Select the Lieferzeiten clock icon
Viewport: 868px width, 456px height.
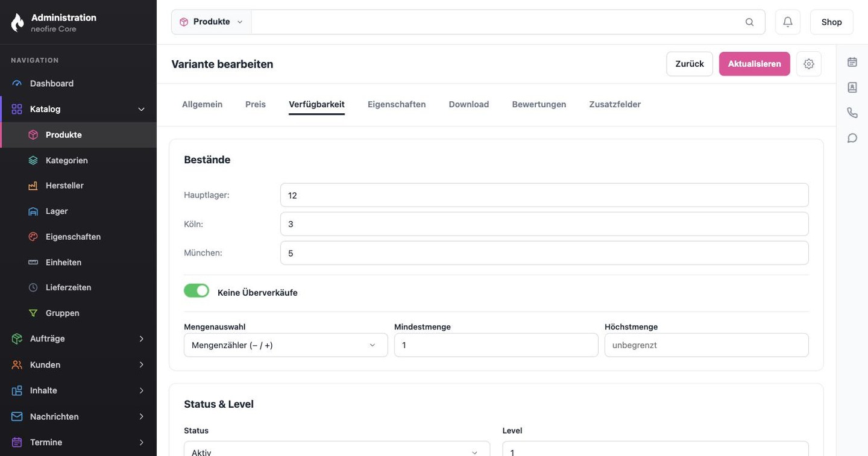click(x=33, y=288)
